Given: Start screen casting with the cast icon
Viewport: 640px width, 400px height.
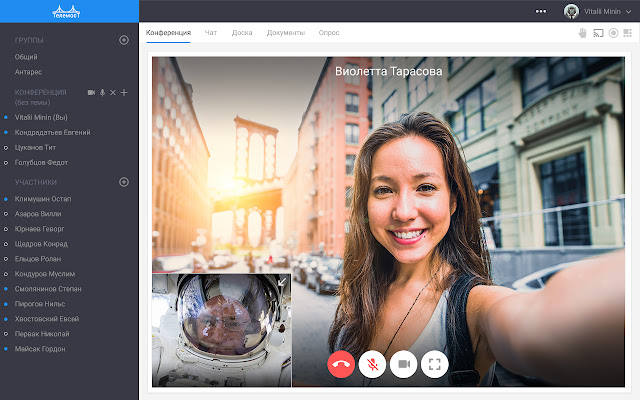Looking at the screenshot, I should (598, 33).
